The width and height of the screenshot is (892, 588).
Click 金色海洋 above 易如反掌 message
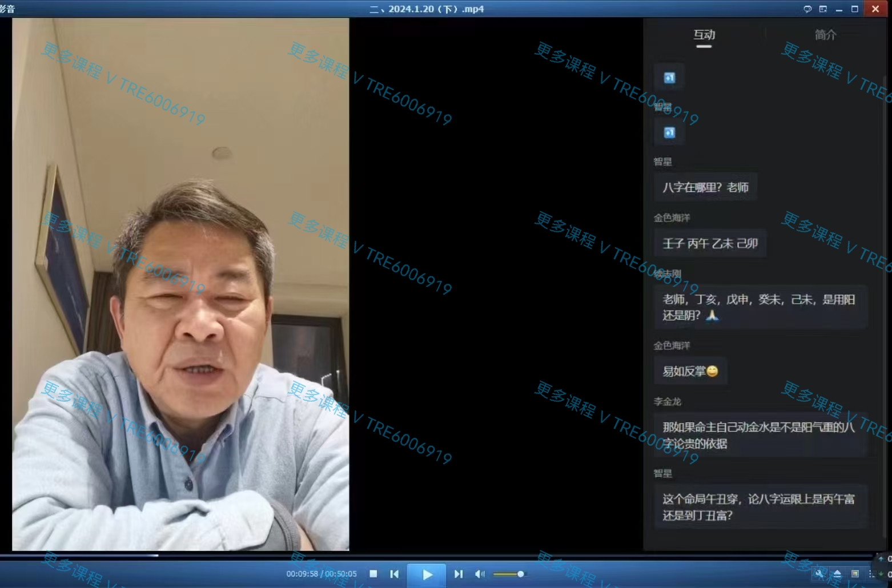[x=672, y=345]
